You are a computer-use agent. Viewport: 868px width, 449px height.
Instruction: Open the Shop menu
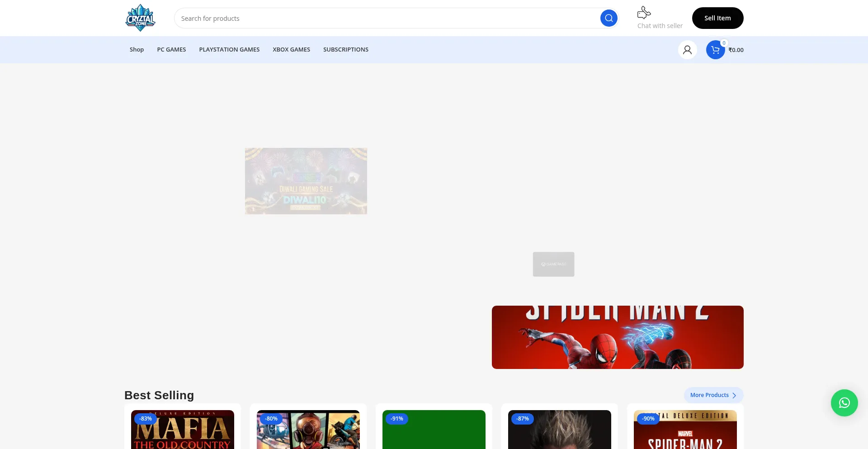(x=137, y=50)
